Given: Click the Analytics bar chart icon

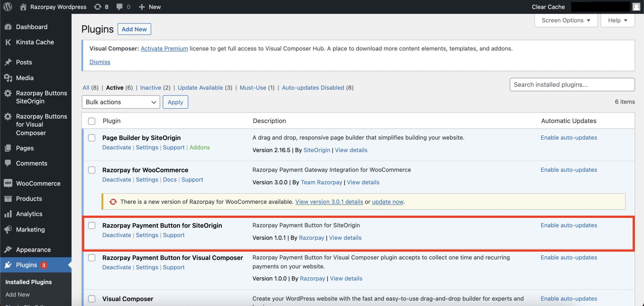Looking at the screenshot, I should [x=8, y=214].
